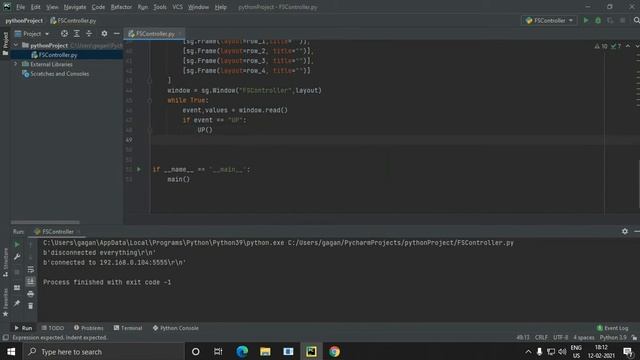Open Google Chrome from the taskbar
The image size is (640, 360).
pyautogui.click(x=334, y=351)
